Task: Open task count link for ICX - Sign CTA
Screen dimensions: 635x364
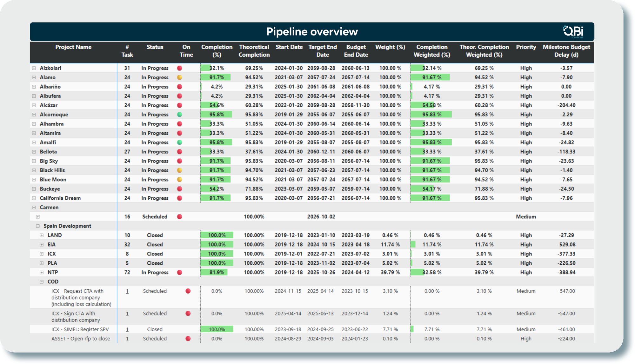Action: [x=127, y=314]
